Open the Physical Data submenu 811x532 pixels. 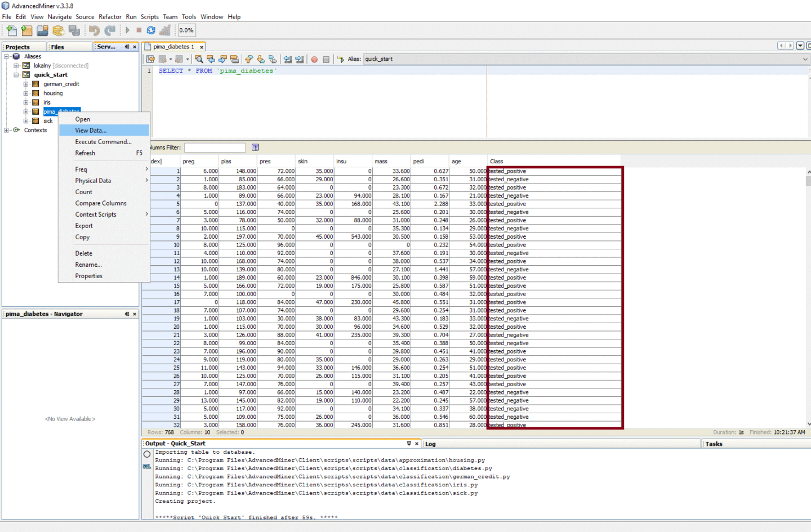pyautogui.click(x=104, y=181)
